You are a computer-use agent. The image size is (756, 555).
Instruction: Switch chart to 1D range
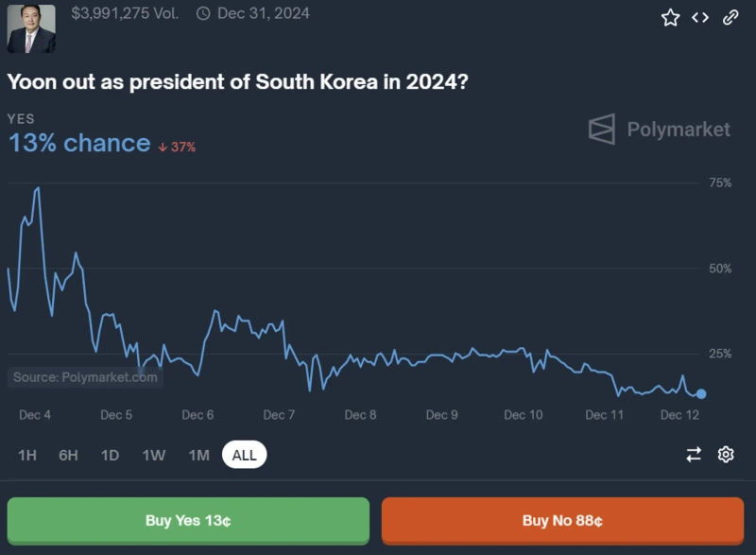click(x=110, y=456)
